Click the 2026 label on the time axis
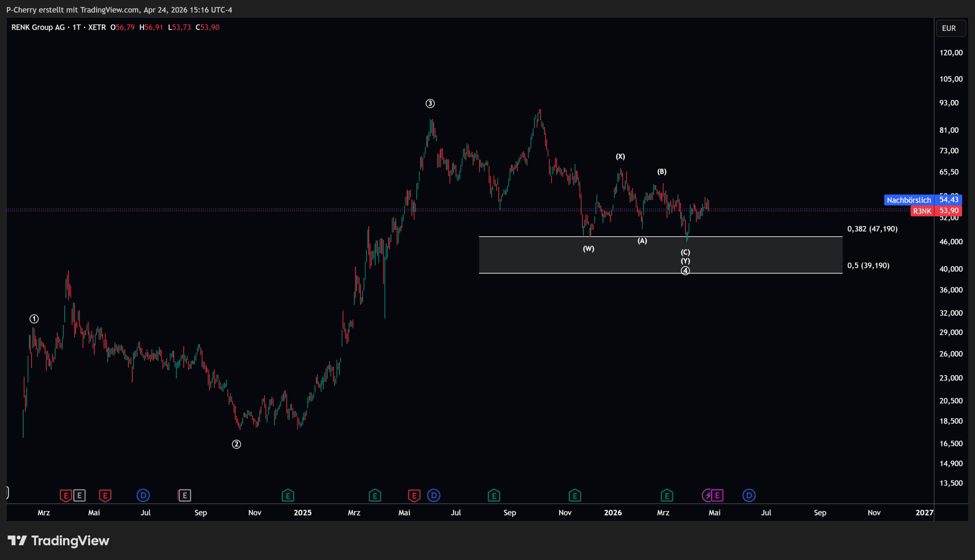Image resolution: width=975 pixels, height=560 pixels. (613, 513)
